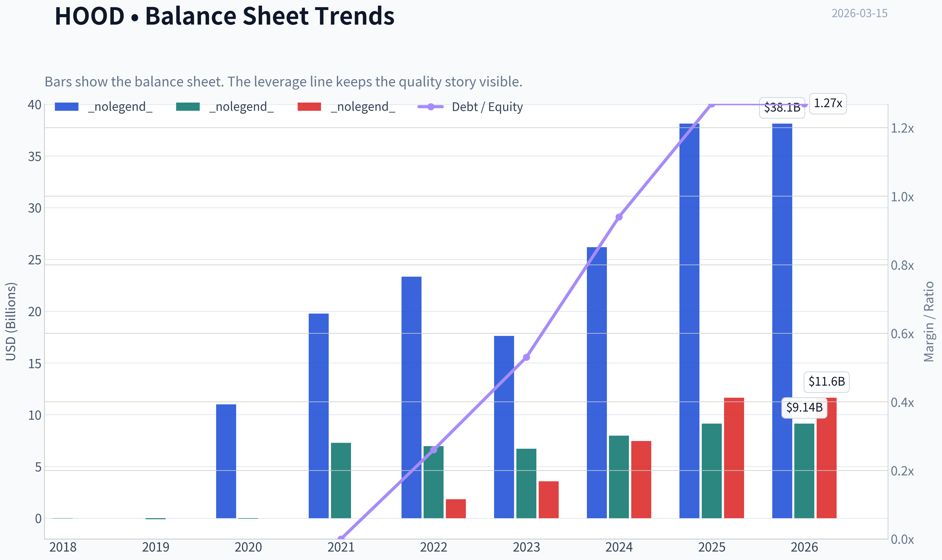Image resolution: width=942 pixels, height=560 pixels.
Task: Click the Margin / Ratio axis title
Action: coord(929,322)
